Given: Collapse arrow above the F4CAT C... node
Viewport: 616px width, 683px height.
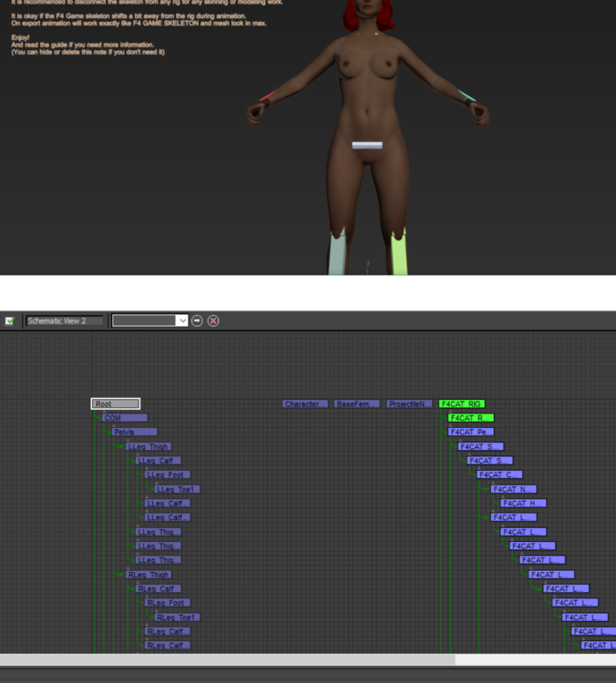Looking at the screenshot, I should (478, 469).
